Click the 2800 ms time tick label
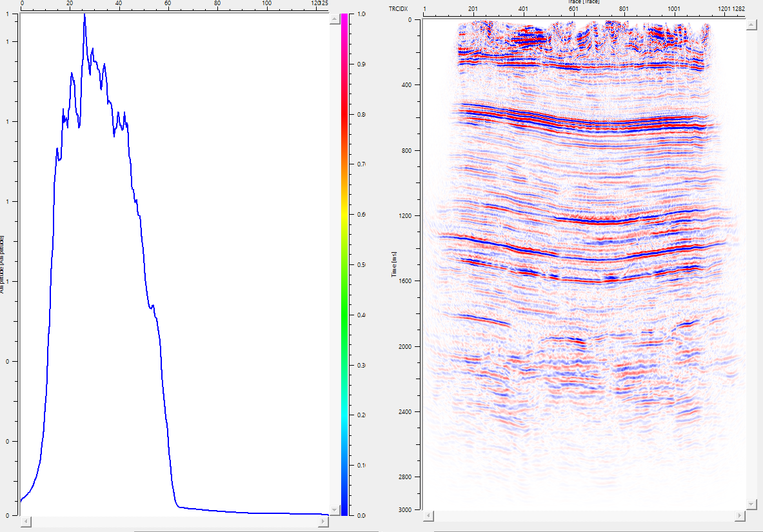763x532 pixels. tap(405, 477)
